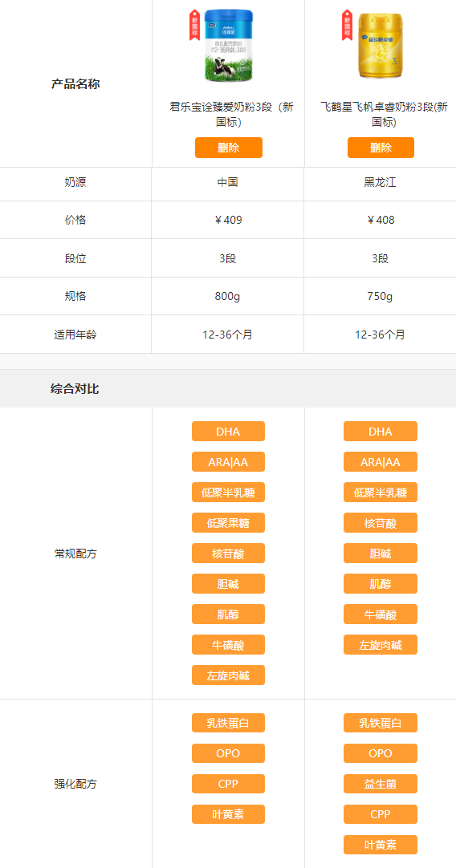Open the 君乐宝诠臻爱 milk powder can image
The image size is (456, 868).
pos(229,46)
